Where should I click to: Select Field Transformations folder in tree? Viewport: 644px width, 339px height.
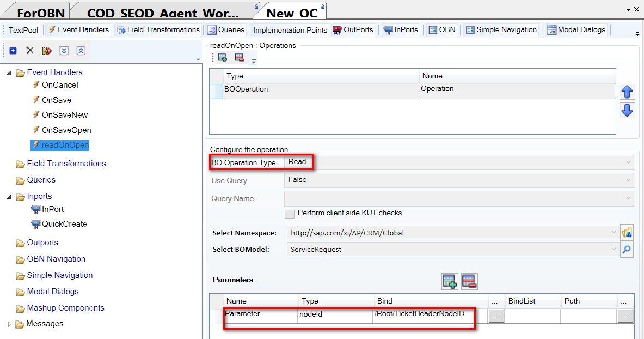(66, 164)
